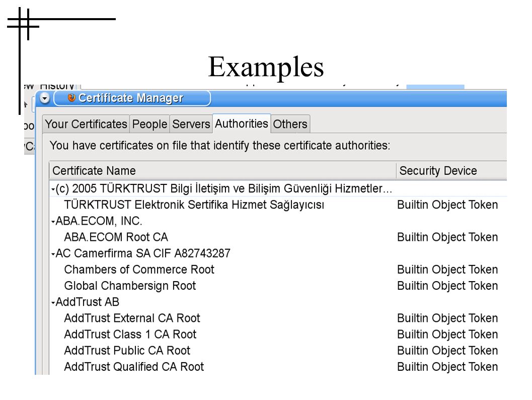Select AddTrust Qualified CA Root certificate

click(x=134, y=367)
